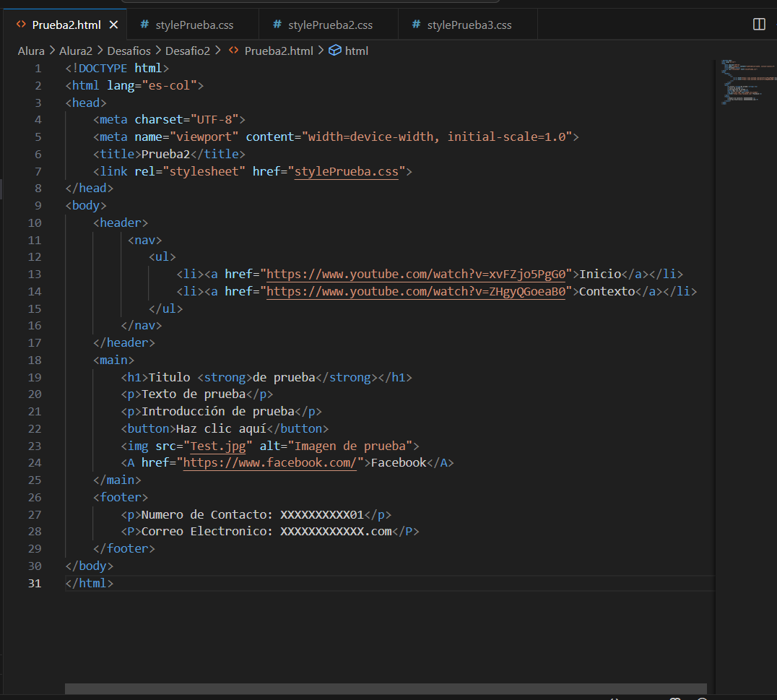
Task: Open the Prueba2.html breadcrumb item
Action: pyautogui.click(x=279, y=51)
